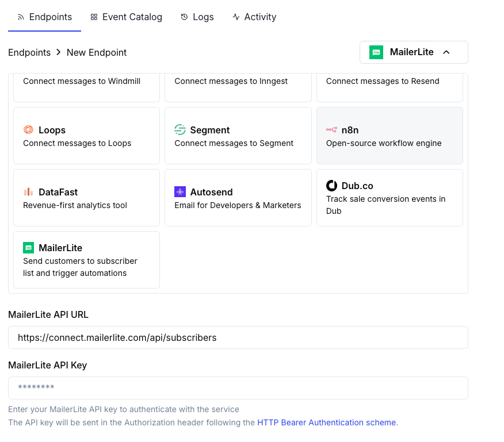Click the New Endpoint breadcrumb

96,52
